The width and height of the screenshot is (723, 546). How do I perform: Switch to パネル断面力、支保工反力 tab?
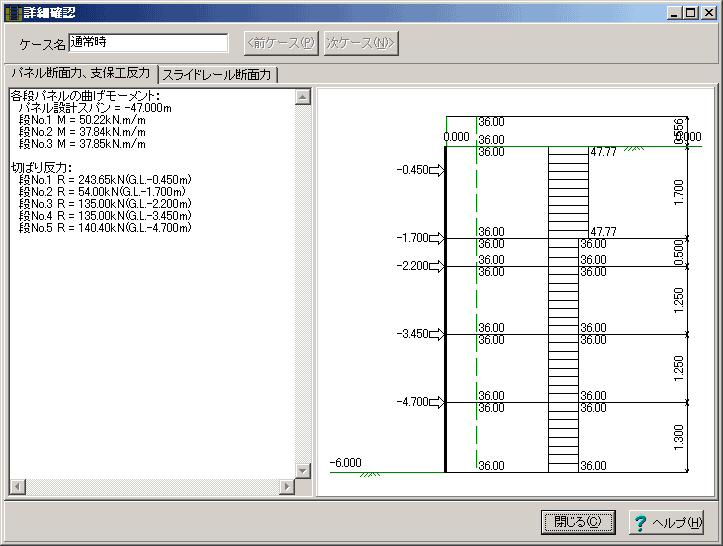click(x=80, y=74)
